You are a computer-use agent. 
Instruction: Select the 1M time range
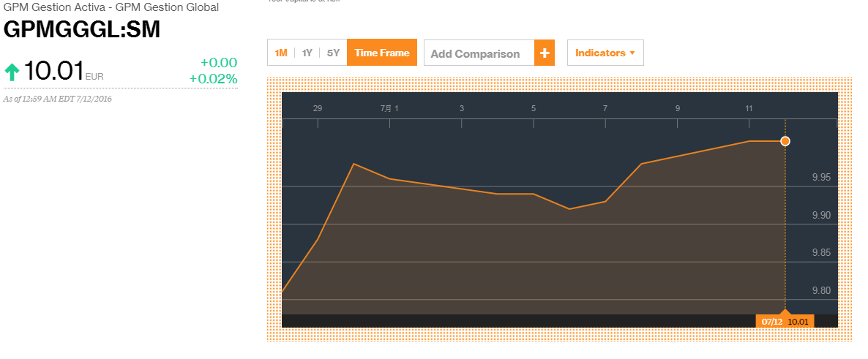coord(281,53)
